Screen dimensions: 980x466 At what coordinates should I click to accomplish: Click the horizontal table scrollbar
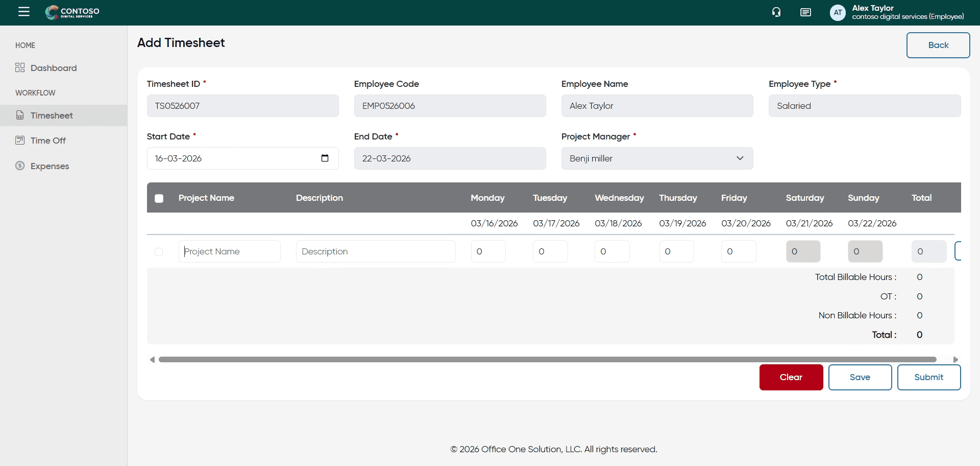point(547,360)
